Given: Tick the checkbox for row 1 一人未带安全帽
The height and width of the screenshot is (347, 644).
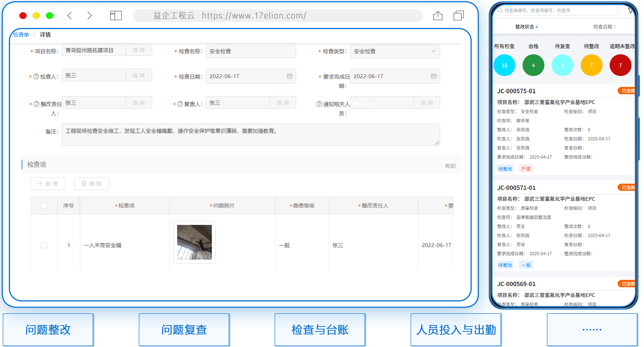Looking at the screenshot, I should [44, 245].
